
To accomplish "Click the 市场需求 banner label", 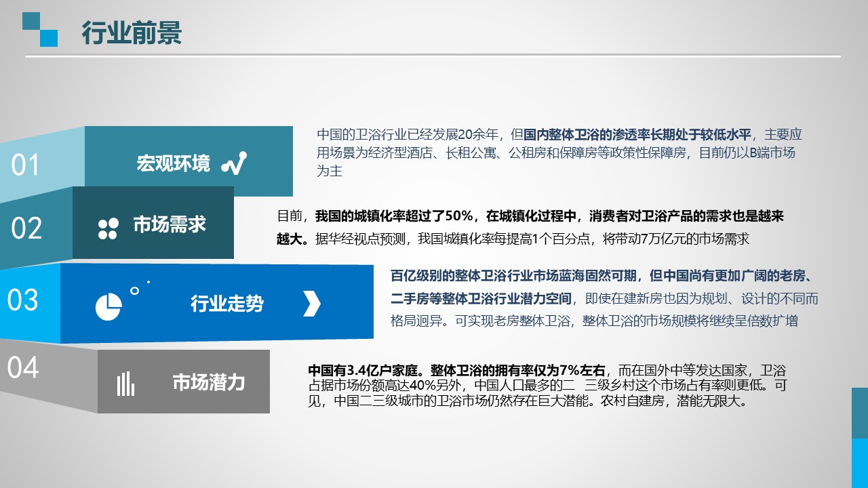I will point(170,225).
